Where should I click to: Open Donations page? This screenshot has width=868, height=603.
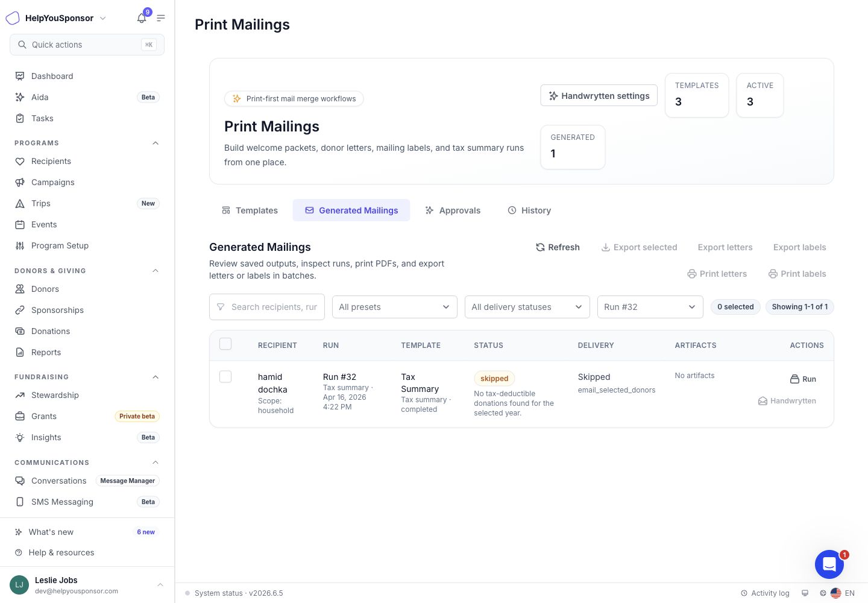(x=87, y=331)
